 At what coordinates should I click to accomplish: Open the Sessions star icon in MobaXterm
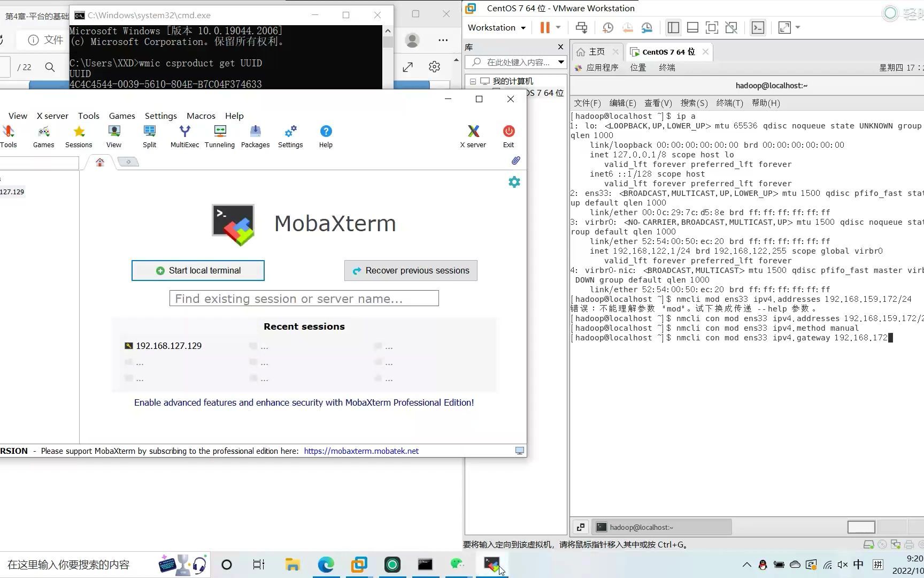click(79, 136)
